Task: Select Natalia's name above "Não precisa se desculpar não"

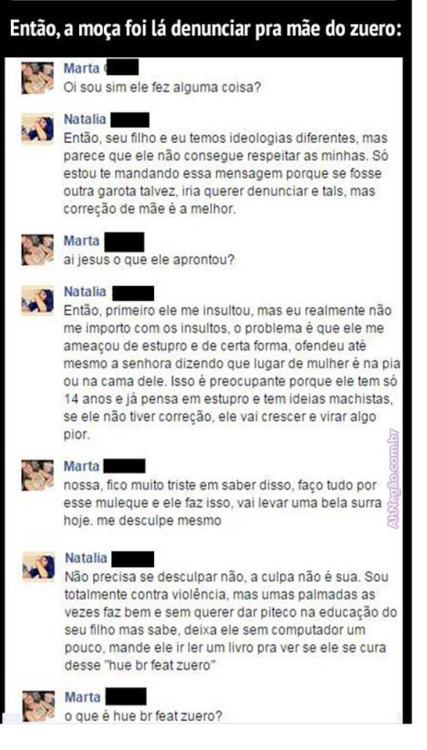Action: [86, 558]
